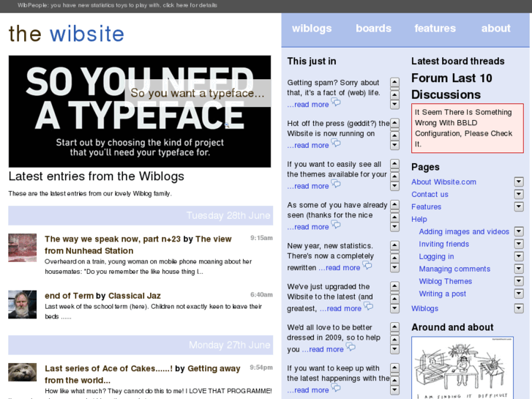Viewport: 532px width, 399px height.
Task: Open dropdown beside Inviting friends
Action: (x=519, y=244)
